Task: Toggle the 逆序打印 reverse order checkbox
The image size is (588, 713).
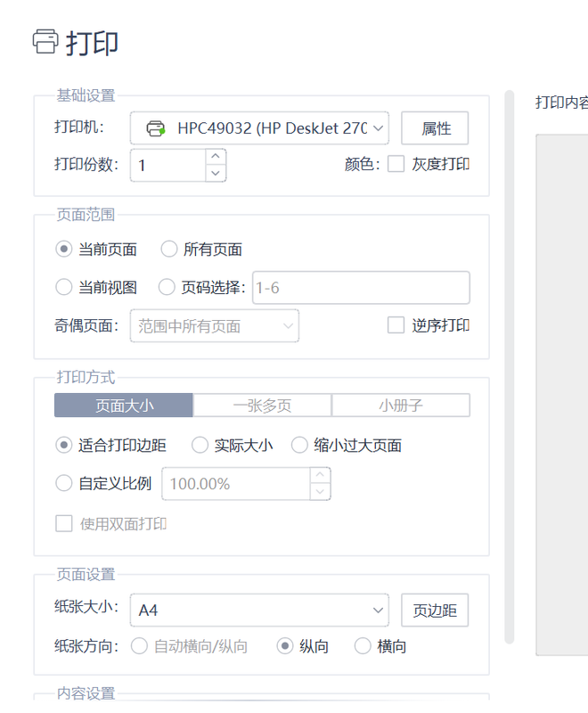Action: tap(396, 325)
